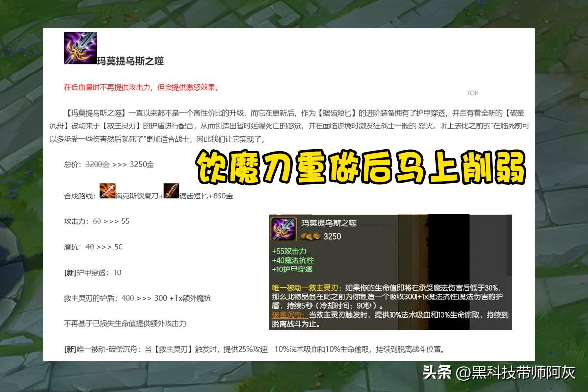This screenshot has height=392, width=588.
Task: Click the attack damage line 攻击力 55
Action: (x=97, y=221)
